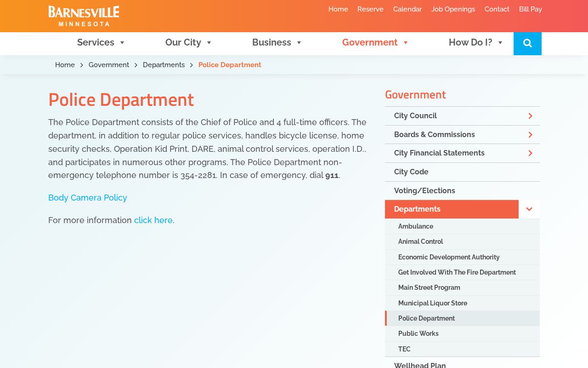This screenshot has width=588, height=368.
Task: Select Public Works department
Action: pyautogui.click(x=462, y=333)
